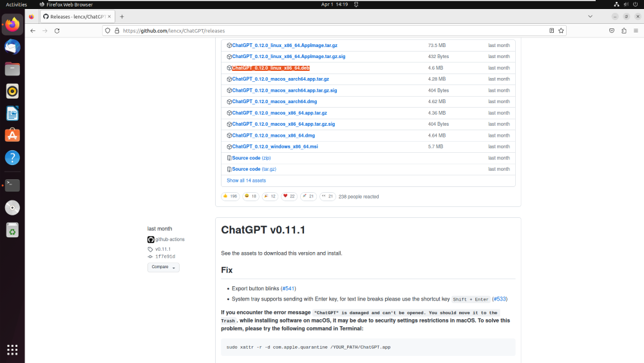Open Terminal from the dock
The width and height of the screenshot is (644, 363).
12,186
